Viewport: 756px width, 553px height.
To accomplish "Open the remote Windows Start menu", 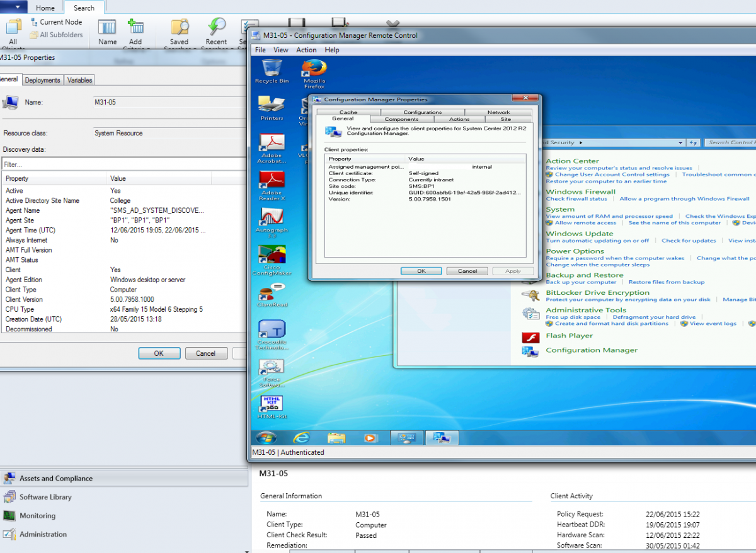I will pos(266,438).
